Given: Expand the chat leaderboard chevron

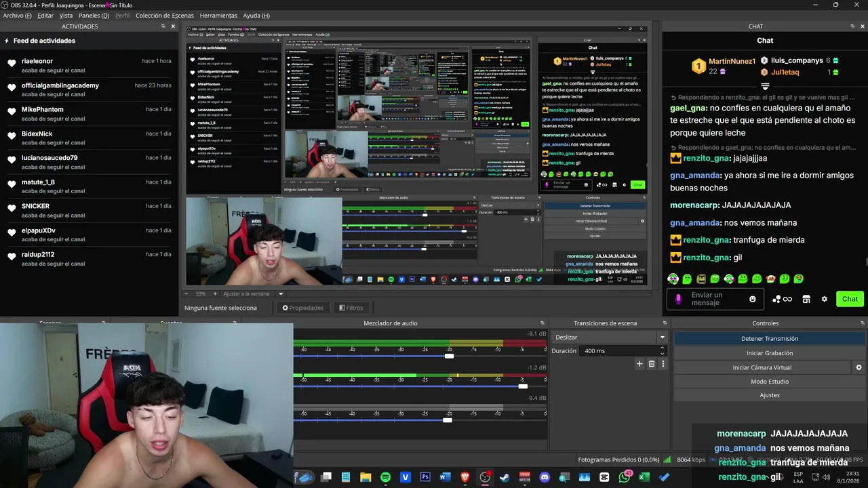Looking at the screenshot, I should point(765,87).
